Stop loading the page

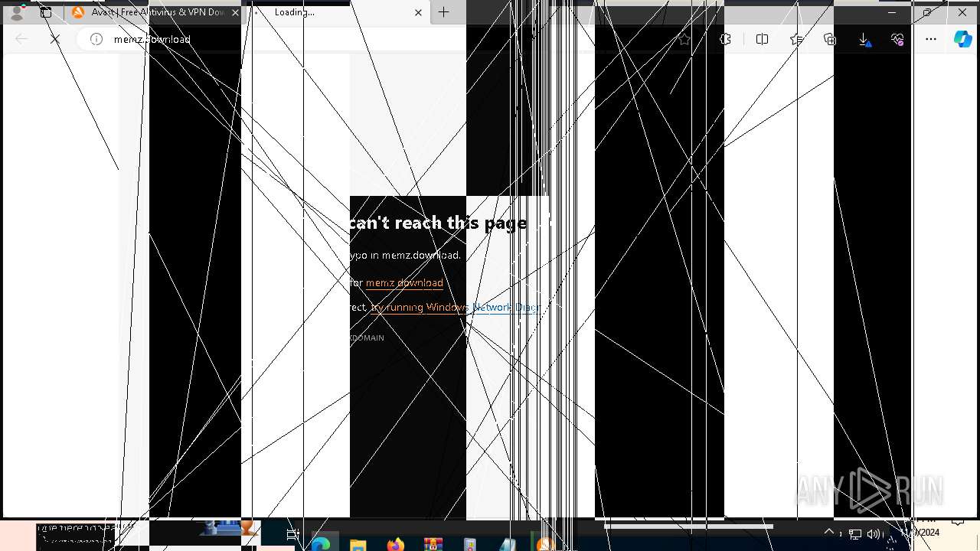[x=55, y=39]
